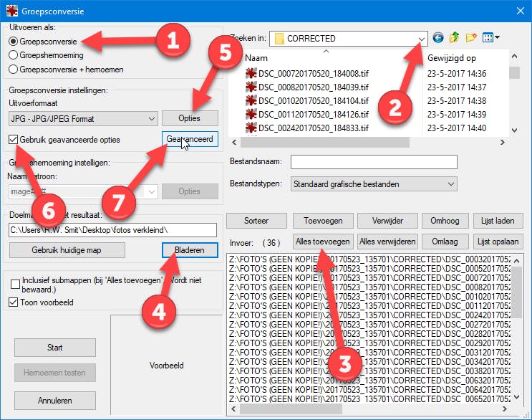Screen dimensions: 532x420
Task: Select file DSC_002420170520_184833.tif
Action: 313,128
